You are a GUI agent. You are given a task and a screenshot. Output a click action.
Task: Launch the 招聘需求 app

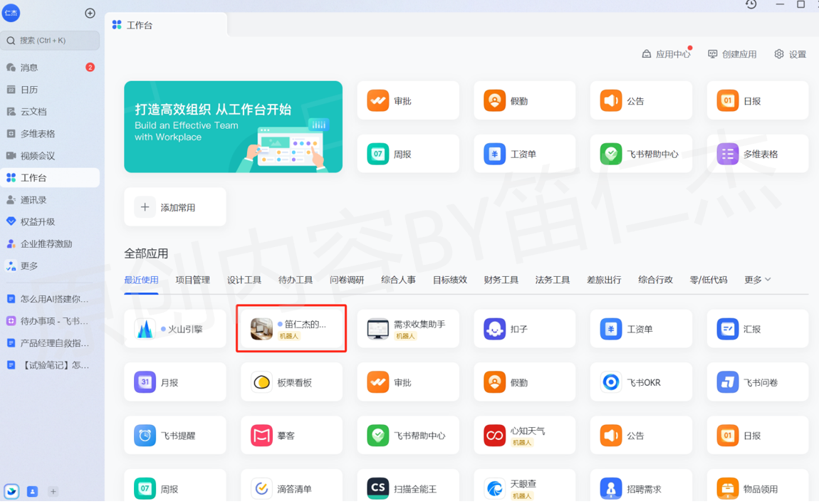click(641, 487)
